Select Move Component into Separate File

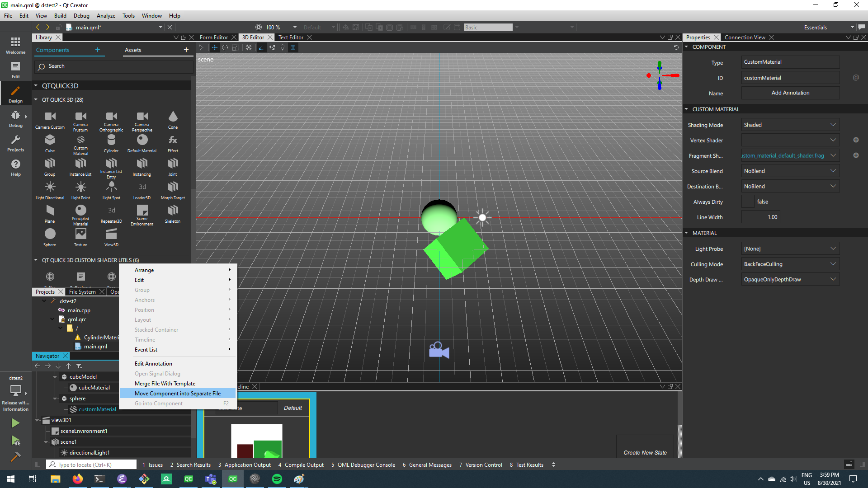pos(178,394)
